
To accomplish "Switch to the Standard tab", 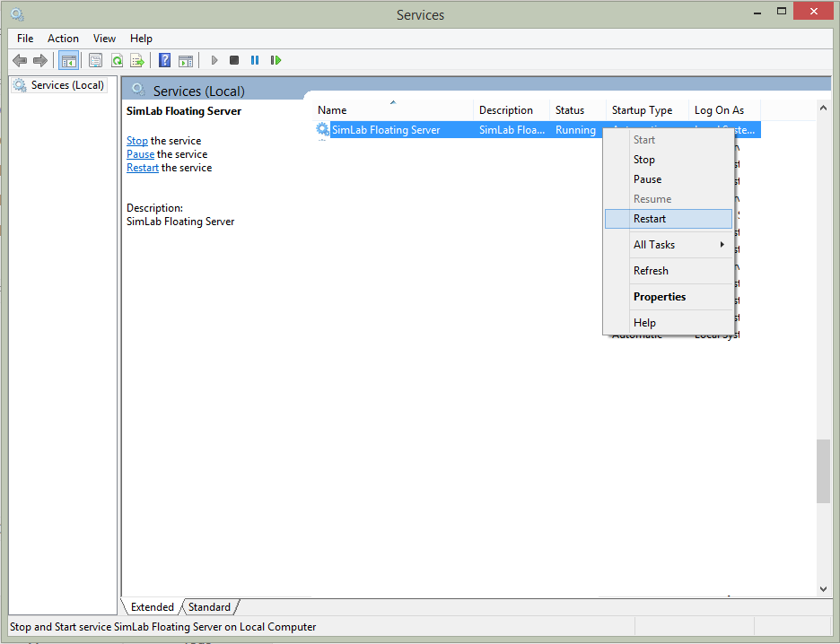I will (209, 607).
